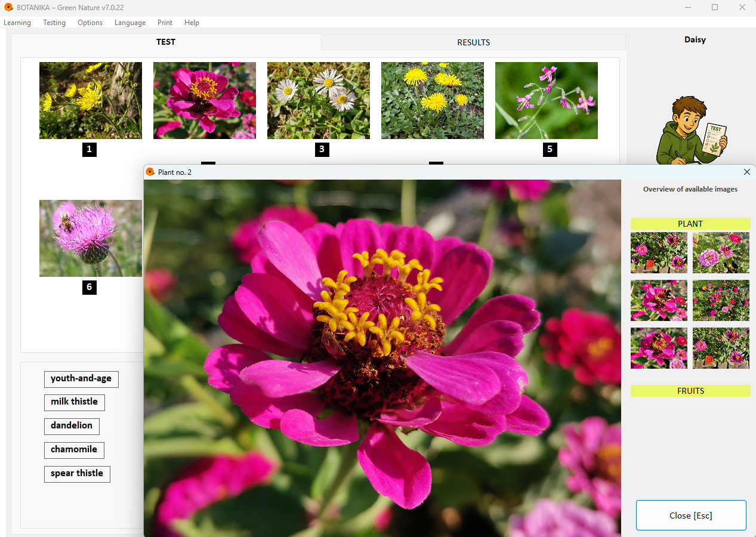
Task: Click the FRUITS section header
Action: coord(690,391)
